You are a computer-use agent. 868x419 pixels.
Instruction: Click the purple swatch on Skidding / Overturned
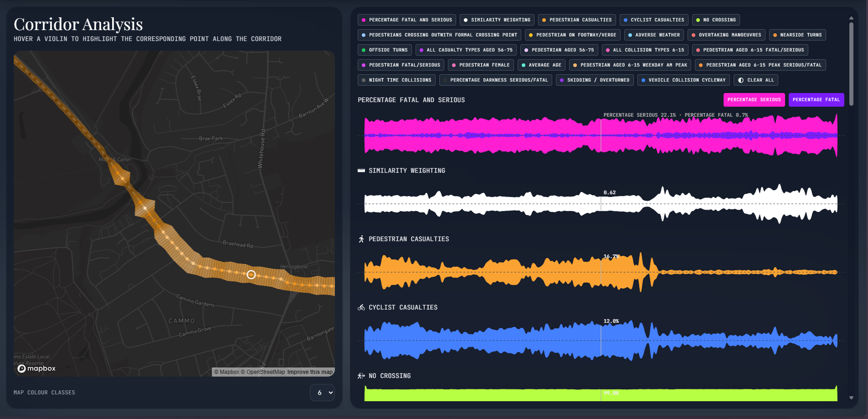coord(562,80)
